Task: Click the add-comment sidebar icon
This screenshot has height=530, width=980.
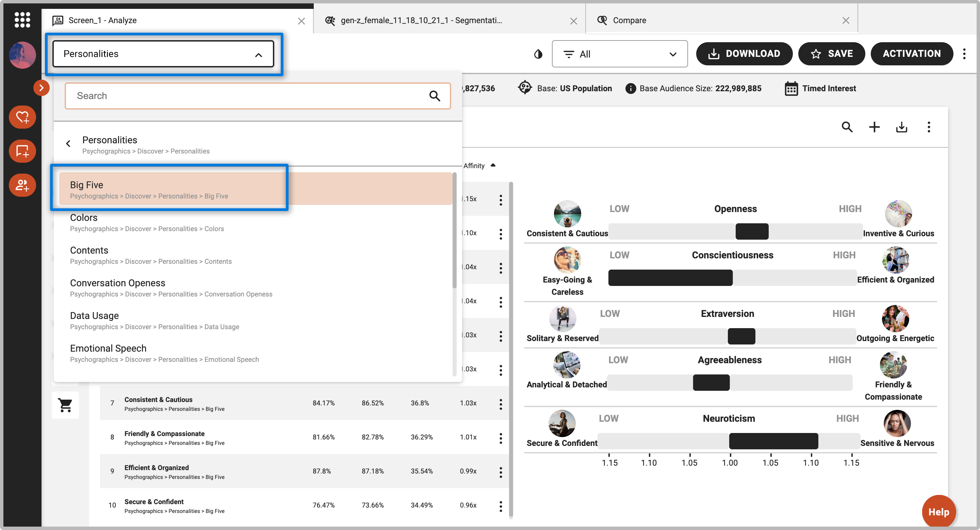Action: [x=22, y=151]
